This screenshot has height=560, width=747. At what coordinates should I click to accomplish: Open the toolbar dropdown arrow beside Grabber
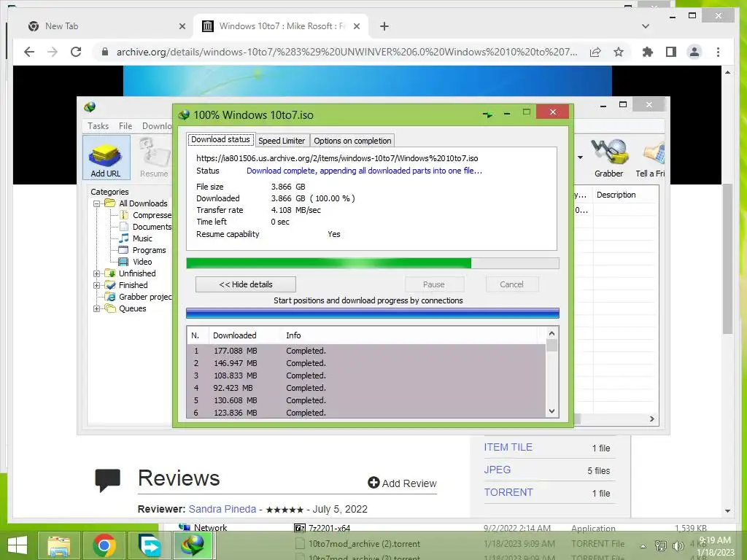tap(580, 157)
